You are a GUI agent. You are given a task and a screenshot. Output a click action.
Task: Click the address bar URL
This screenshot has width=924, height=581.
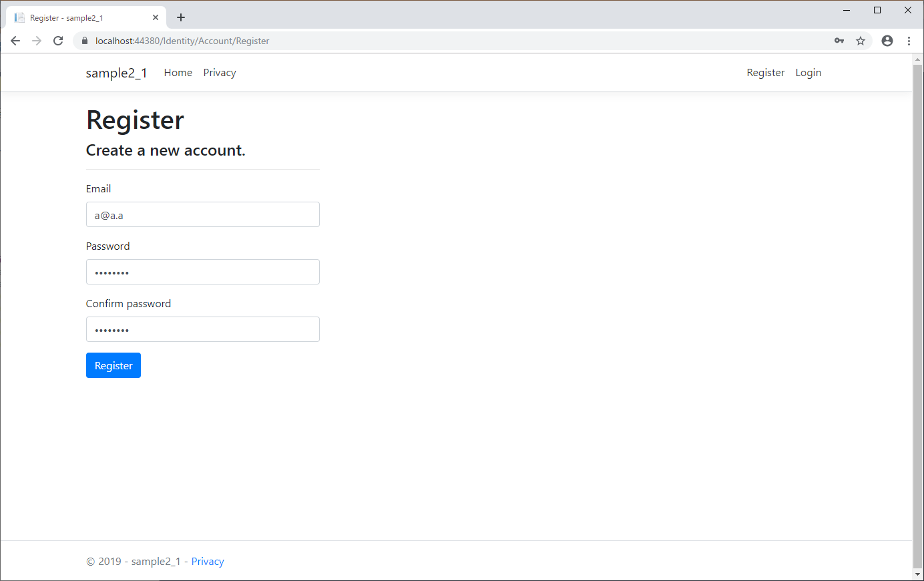click(182, 41)
